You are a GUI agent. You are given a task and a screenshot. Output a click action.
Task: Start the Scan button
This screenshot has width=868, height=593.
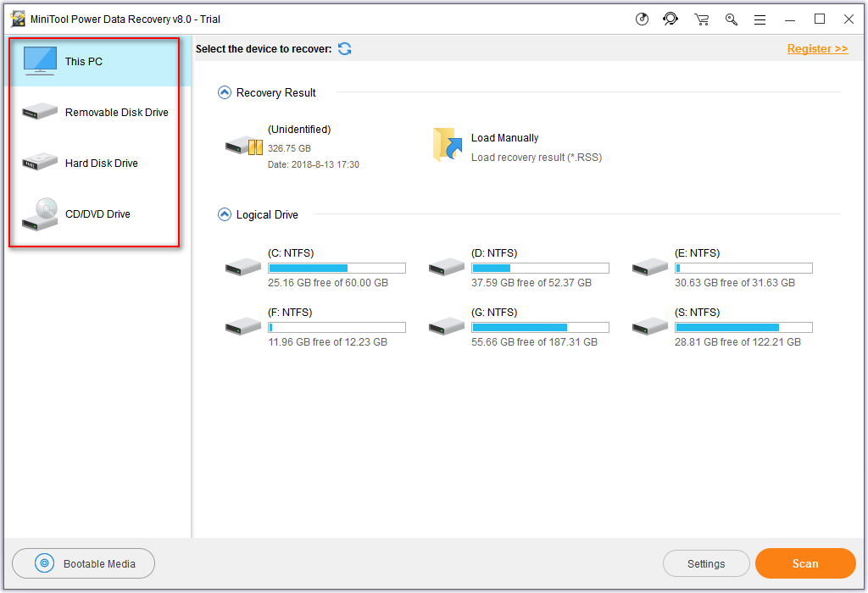click(x=805, y=563)
